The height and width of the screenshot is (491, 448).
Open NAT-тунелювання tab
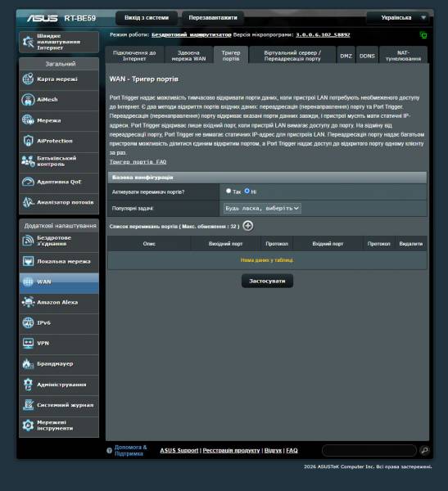click(x=404, y=56)
